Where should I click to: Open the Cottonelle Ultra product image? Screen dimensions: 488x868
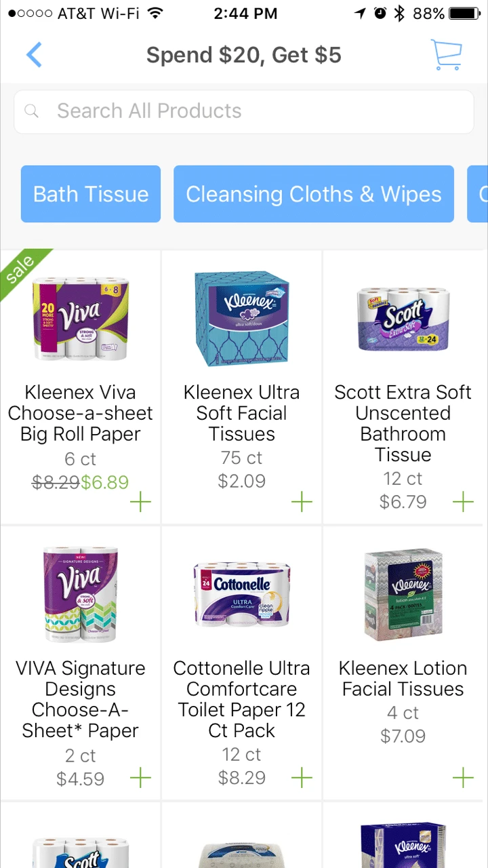click(242, 594)
